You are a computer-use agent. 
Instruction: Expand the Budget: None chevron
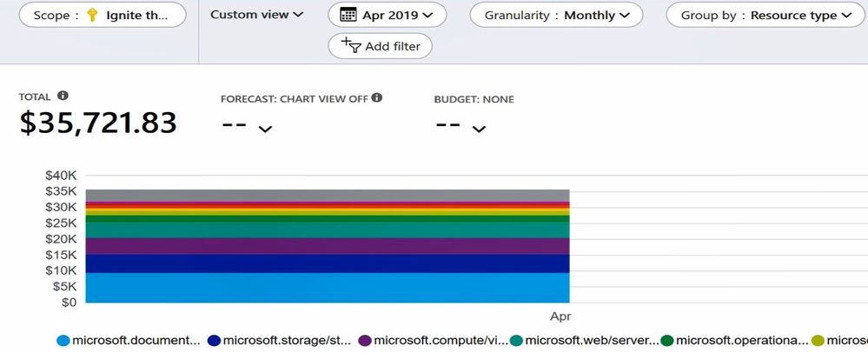click(479, 130)
